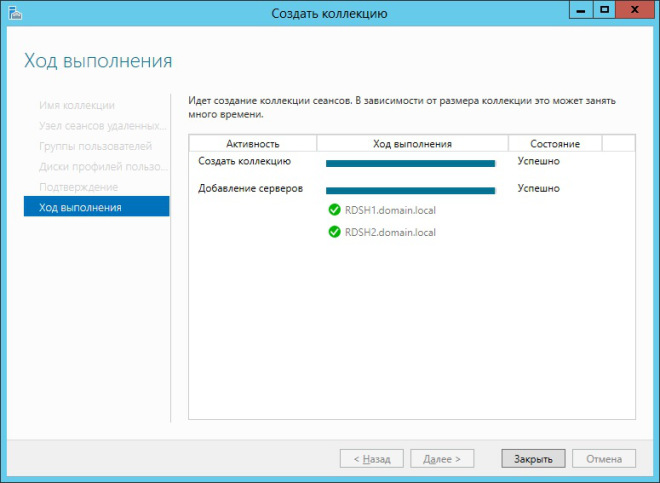Open the Группы пользователей step

(95, 146)
